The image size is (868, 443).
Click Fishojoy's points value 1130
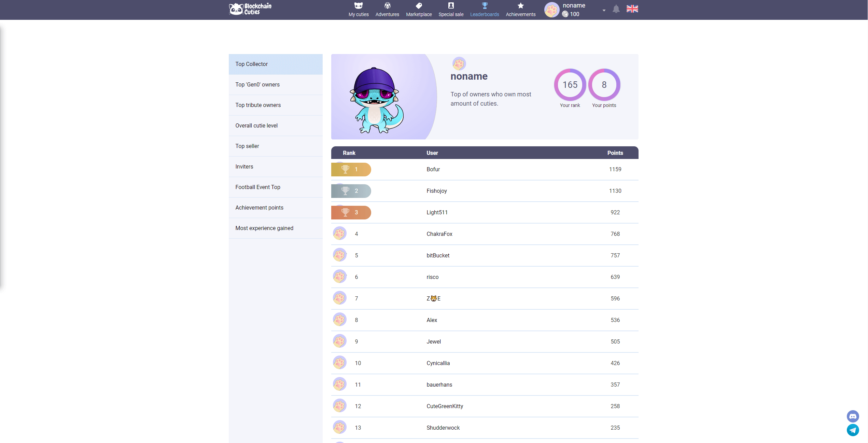615,191
